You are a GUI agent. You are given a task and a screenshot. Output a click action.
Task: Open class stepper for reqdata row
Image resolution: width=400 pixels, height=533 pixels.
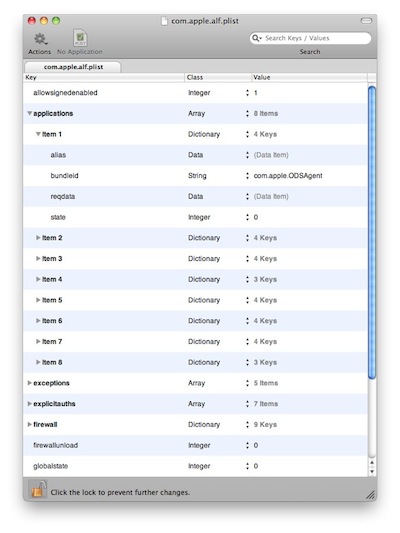[247, 196]
